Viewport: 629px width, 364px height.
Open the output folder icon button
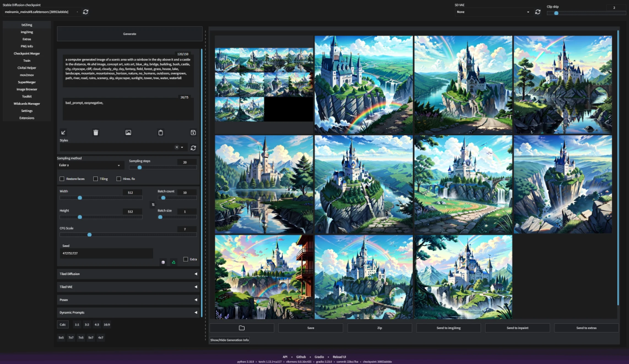click(x=242, y=328)
